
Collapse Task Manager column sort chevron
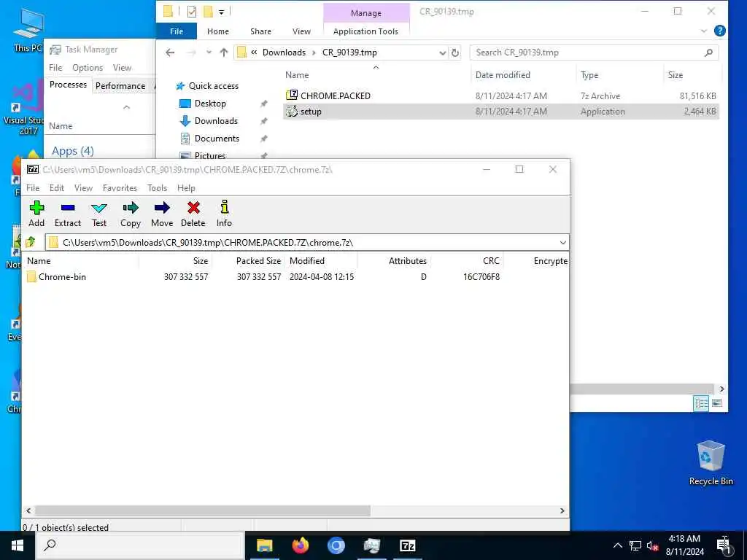click(x=127, y=107)
